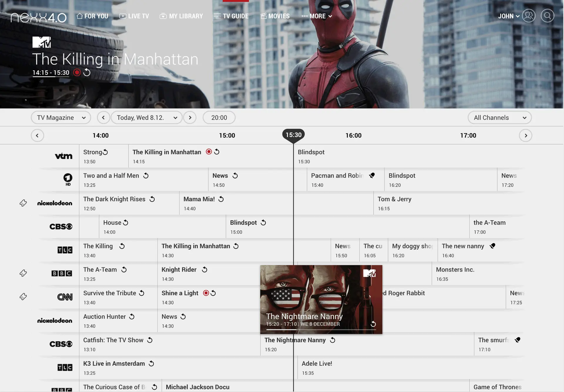The height and width of the screenshot is (392, 564).
Task: Jump to the 20:00 time slot
Action: tap(219, 118)
